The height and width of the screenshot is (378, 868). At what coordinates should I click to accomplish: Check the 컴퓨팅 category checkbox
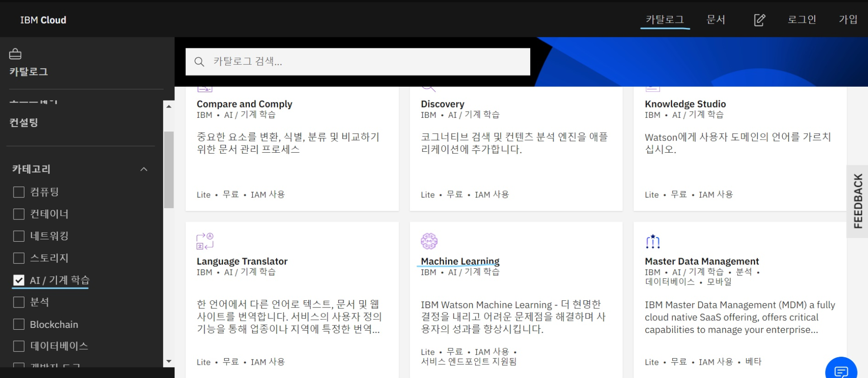pos(19,192)
